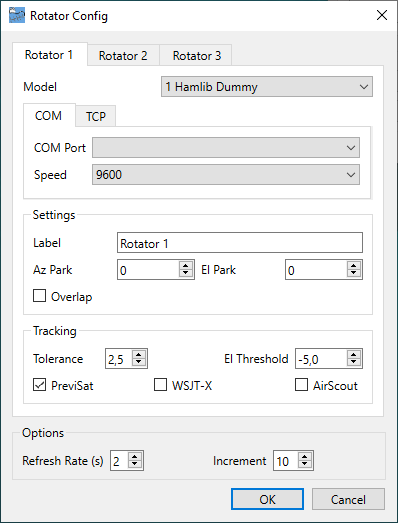398x523 pixels.
Task: Increase the Tolerance value
Action: pos(139,355)
